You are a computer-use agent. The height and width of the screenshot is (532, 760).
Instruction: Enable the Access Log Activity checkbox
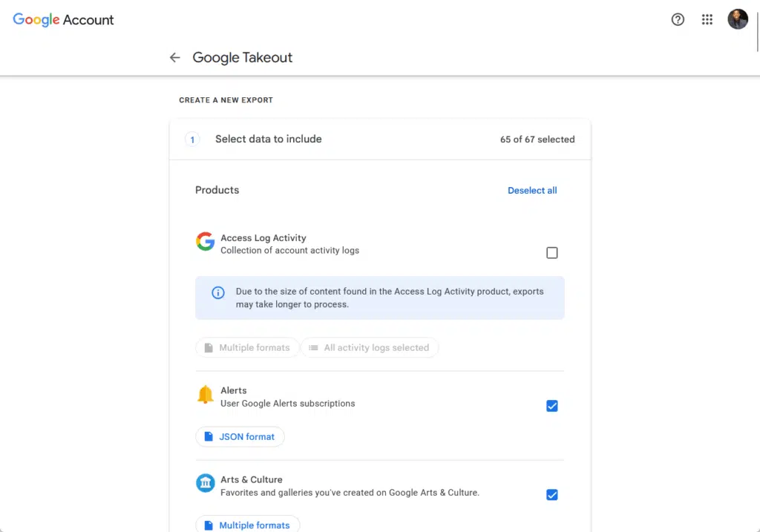coord(551,253)
